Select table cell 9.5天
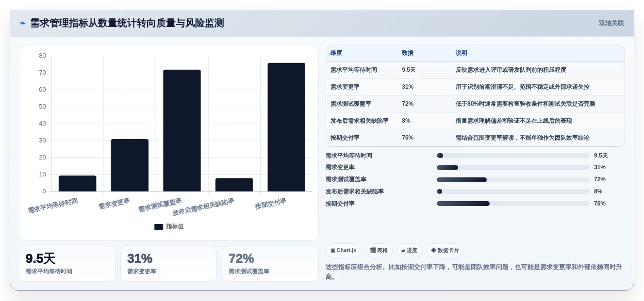This screenshot has width=644, height=301. [409, 70]
